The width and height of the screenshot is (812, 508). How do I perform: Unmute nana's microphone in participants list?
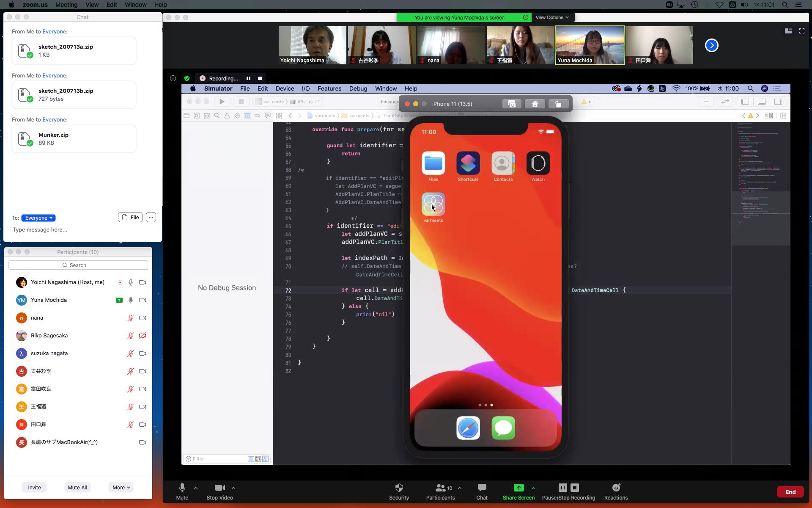(131, 318)
